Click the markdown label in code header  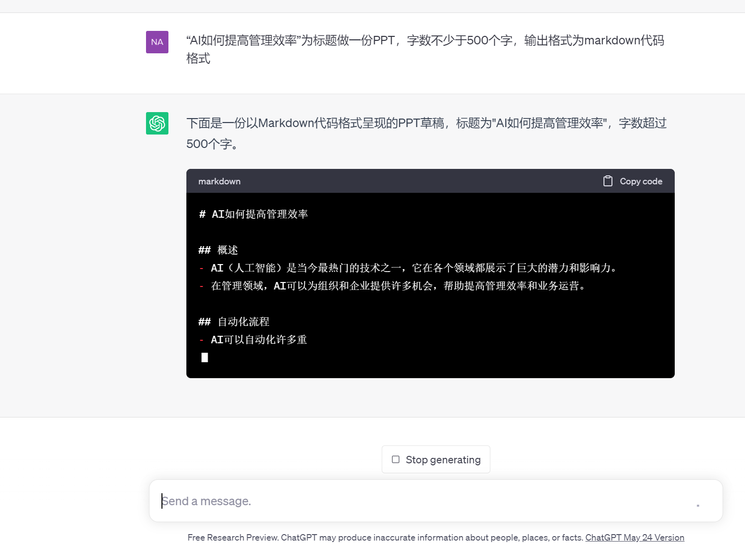pos(219,181)
